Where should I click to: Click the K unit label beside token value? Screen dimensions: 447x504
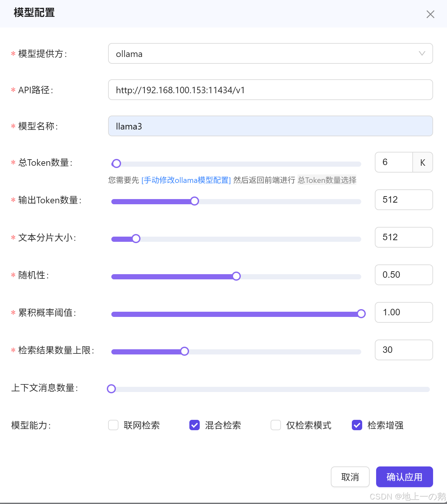click(423, 162)
